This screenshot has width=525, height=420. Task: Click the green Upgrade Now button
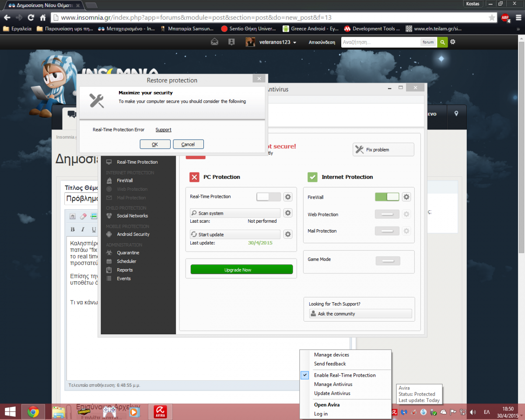(x=241, y=269)
